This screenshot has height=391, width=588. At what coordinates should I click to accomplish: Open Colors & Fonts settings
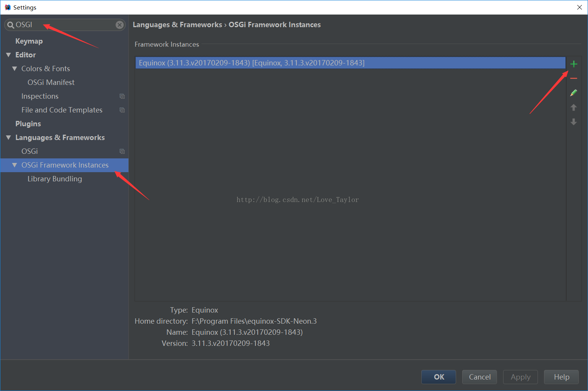point(45,69)
